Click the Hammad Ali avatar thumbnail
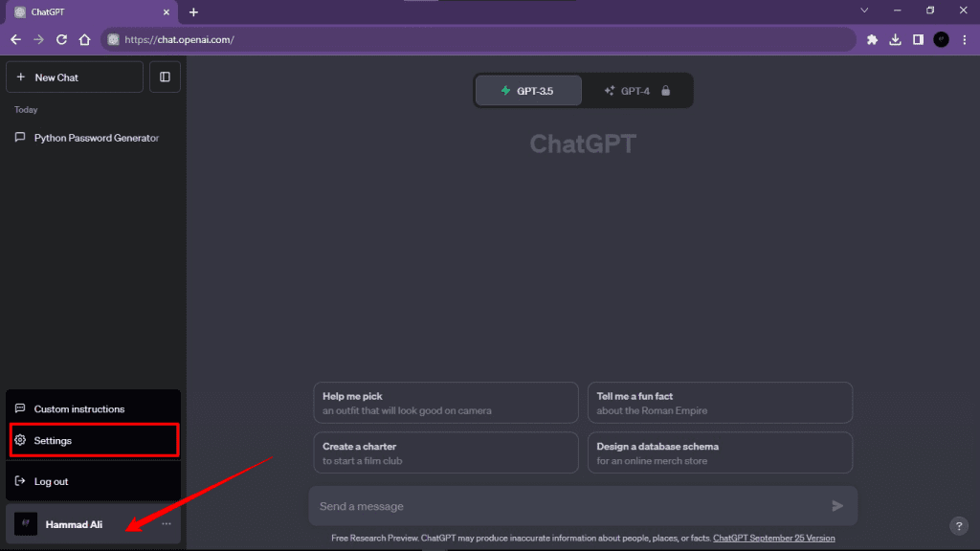Image resolution: width=980 pixels, height=551 pixels. click(x=26, y=523)
